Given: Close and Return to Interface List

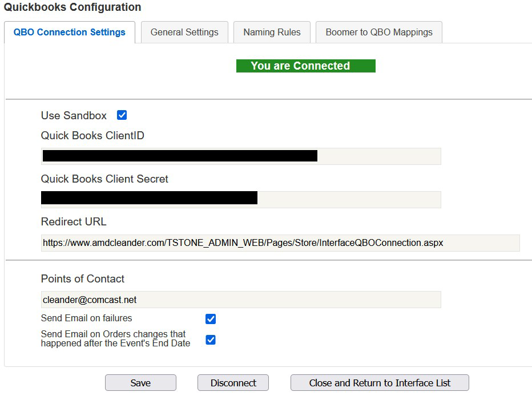Looking at the screenshot, I should point(380,383).
